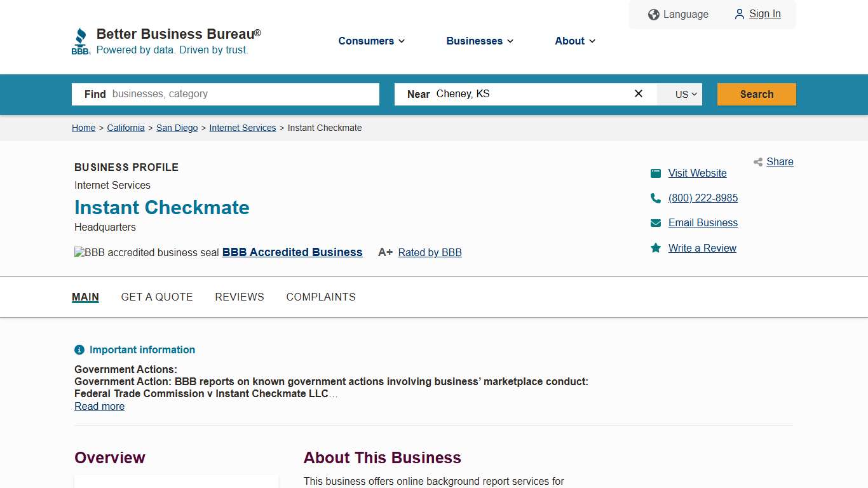Click the San Diego breadcrumb link
Screen dimensions: 868x488
(x=177, y=128)
